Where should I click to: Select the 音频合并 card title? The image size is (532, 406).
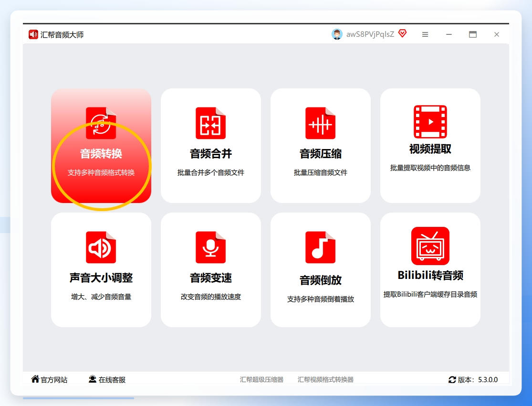pos(211,154)
